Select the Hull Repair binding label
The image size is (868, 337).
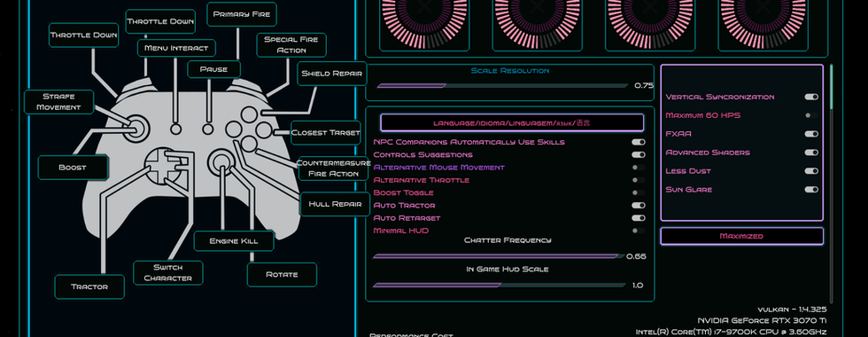[335, 203]
